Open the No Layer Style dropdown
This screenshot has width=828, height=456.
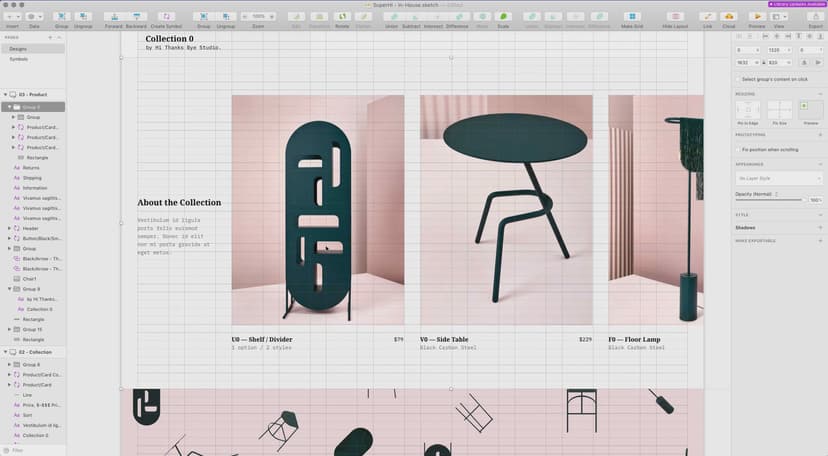778,178
